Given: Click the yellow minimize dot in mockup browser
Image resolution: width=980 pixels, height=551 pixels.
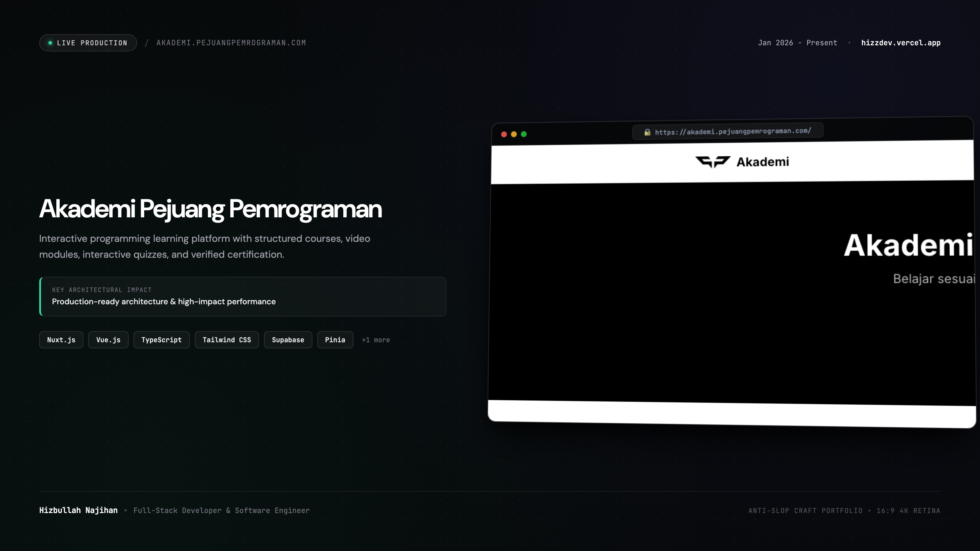Looking at the screenshot, I should [514, 134].
